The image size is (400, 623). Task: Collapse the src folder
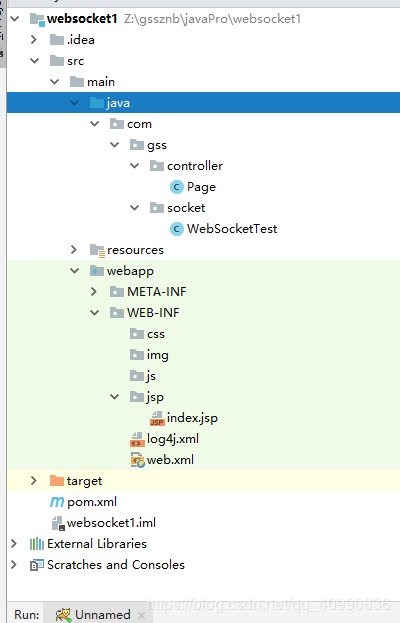click(x=35, y=61)
